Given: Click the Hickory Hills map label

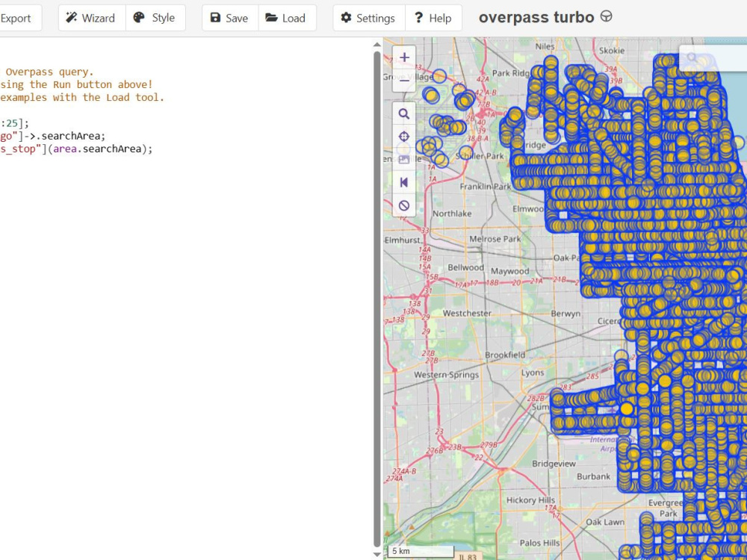Looking at the screenshot, I should pos(530,500).
